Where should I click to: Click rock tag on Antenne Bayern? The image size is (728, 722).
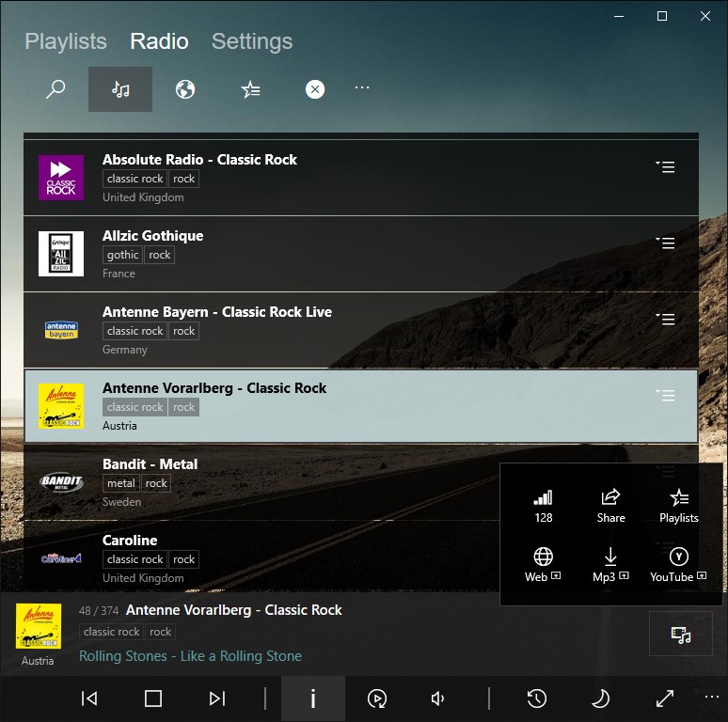pos(183,331)
